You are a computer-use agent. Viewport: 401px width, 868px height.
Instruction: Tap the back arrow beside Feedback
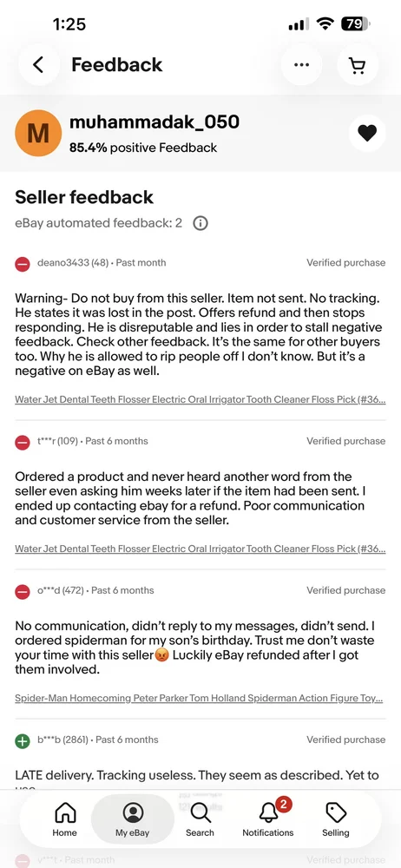pyautogui.click(x=37, y=65)
